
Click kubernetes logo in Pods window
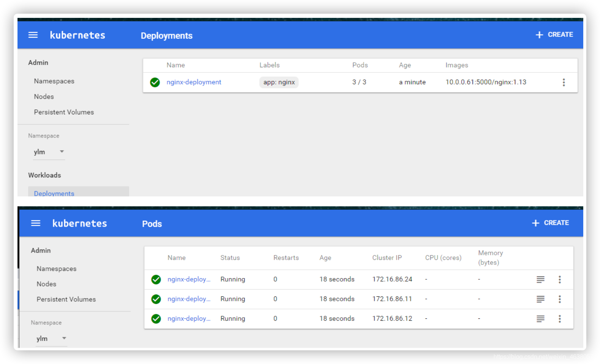[x=80, y=223]
